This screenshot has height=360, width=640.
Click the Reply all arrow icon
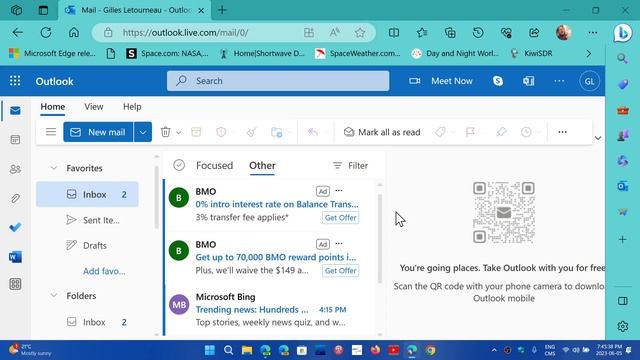pyautogui.click(x=313, y=132)
